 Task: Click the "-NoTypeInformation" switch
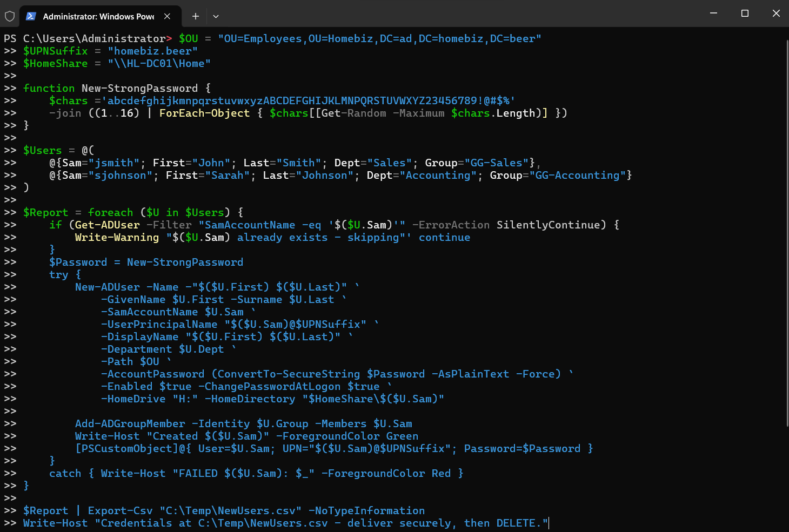click(x=367, y=510)
